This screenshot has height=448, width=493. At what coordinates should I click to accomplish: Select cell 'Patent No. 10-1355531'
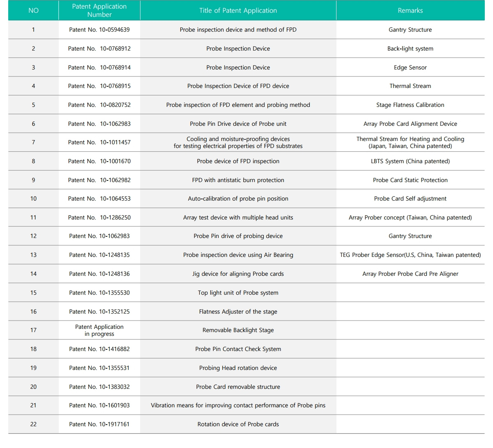[x=99, y=368]
